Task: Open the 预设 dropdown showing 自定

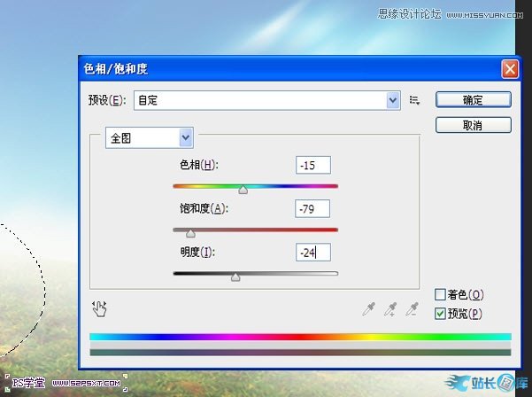Action: tap(393, 100)
